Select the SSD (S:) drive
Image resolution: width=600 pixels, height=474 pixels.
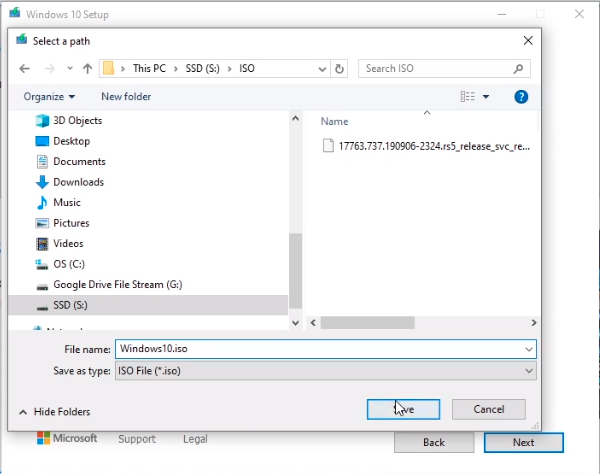click(x=148, y=305)
